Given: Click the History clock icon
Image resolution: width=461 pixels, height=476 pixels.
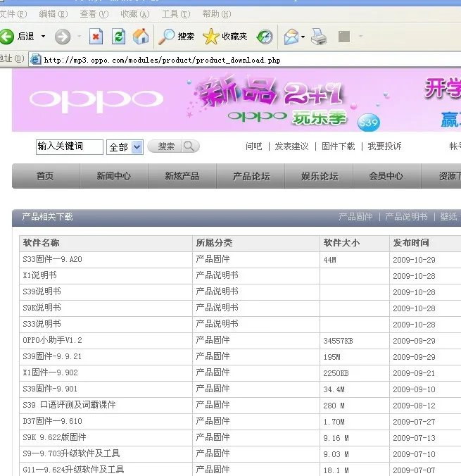Looking at the screenshot, I should [265, 37].
